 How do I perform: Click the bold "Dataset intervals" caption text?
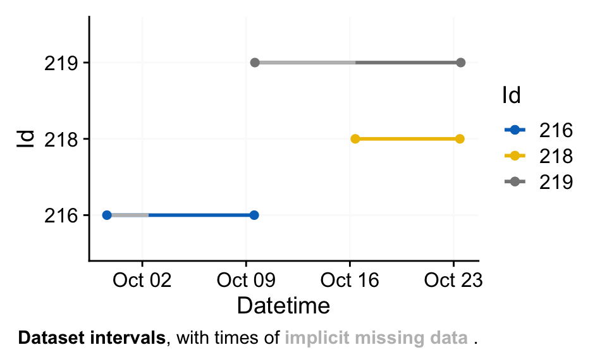coord(92,338)
